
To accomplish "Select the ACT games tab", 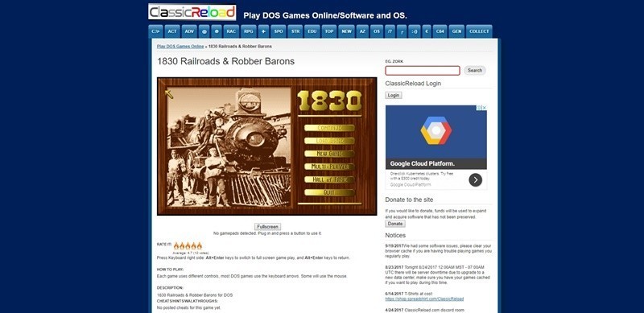I will tap(172, 31).
